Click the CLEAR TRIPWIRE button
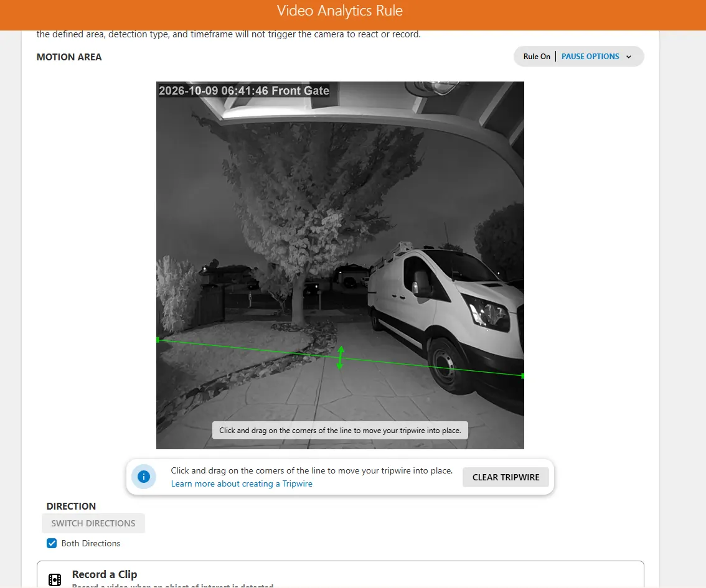 (506, 477)
